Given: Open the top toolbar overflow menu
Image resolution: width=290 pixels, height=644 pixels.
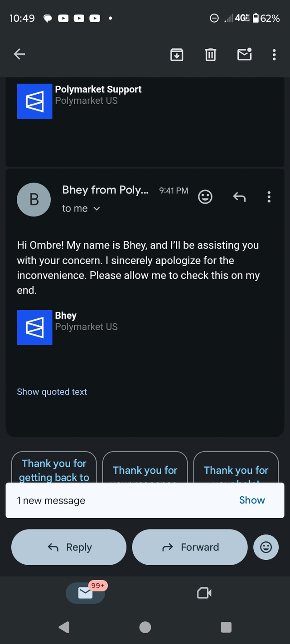Looking at the screenshot, I should click(274, 55).
